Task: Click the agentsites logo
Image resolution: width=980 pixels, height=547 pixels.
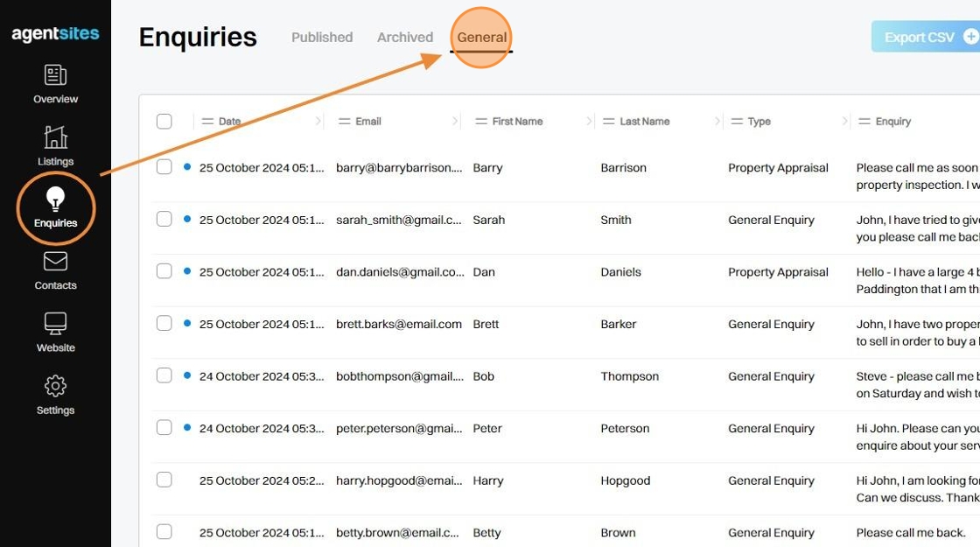Action: (x=55, y=34)
